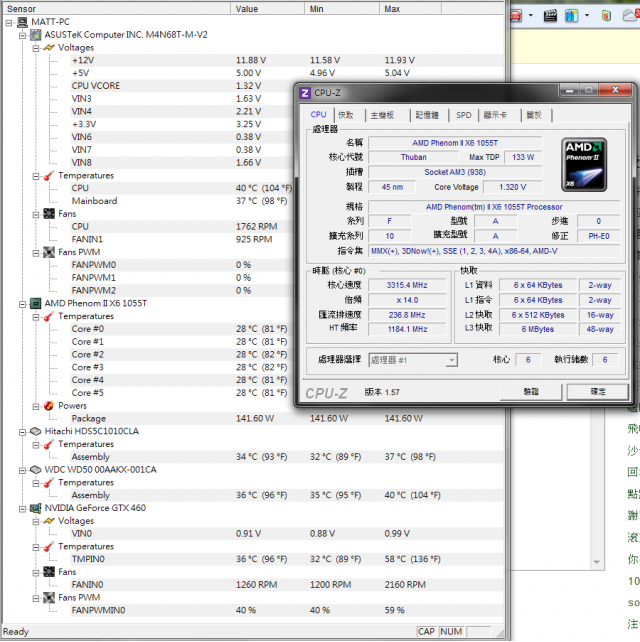Collapse the ASUSTeK Computer node

(23, 36)
